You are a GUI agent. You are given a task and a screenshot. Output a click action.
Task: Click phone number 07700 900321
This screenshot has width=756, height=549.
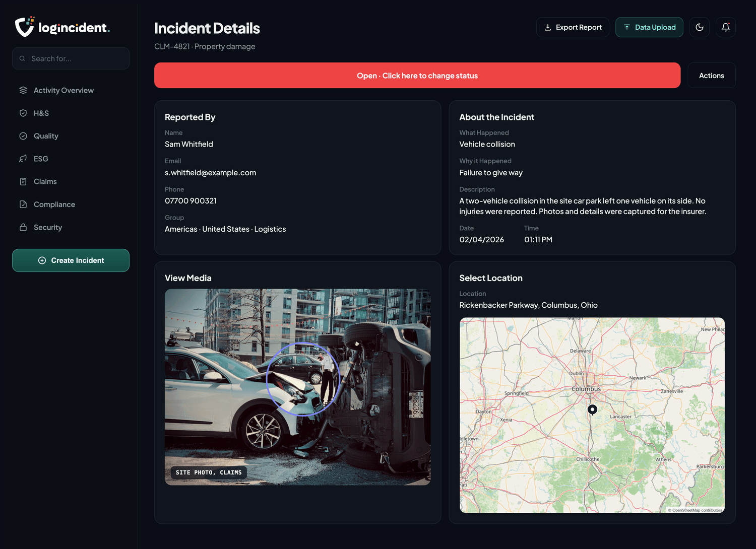[x=191, y=201]
